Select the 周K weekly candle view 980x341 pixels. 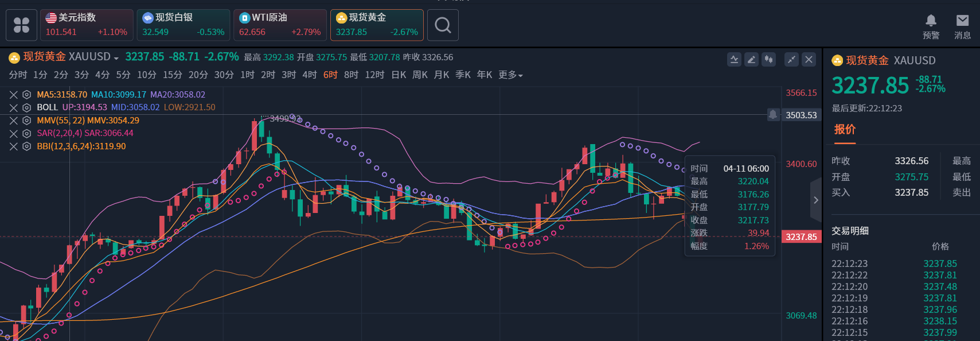pos(420,75)
